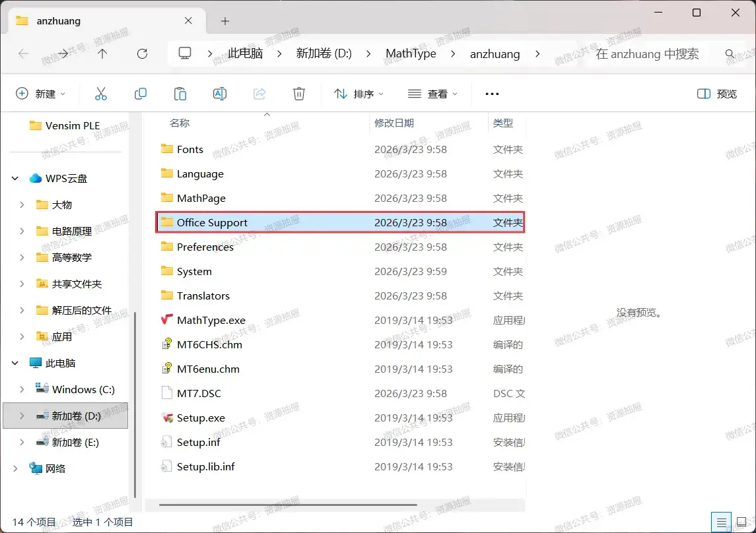756x533 pixels.
Task: Switch to large icons view in status bar
Action: (x=742, y=522)
